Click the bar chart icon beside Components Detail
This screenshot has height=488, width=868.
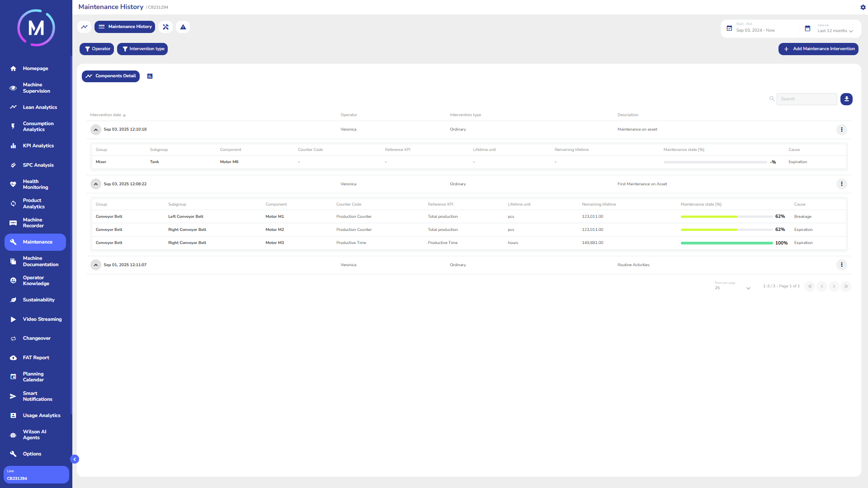tap(150, 76)
